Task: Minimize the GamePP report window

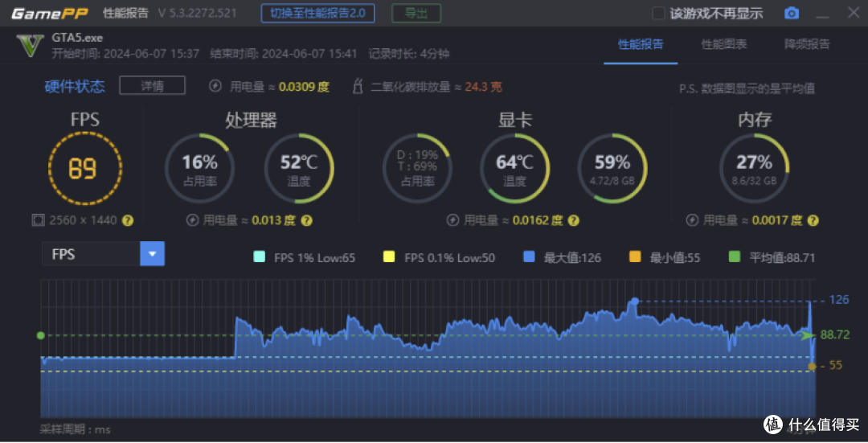Action: coord(823,15)
